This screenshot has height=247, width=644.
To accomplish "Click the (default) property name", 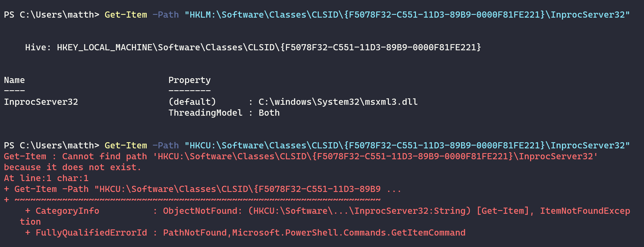I will point(192,102).
